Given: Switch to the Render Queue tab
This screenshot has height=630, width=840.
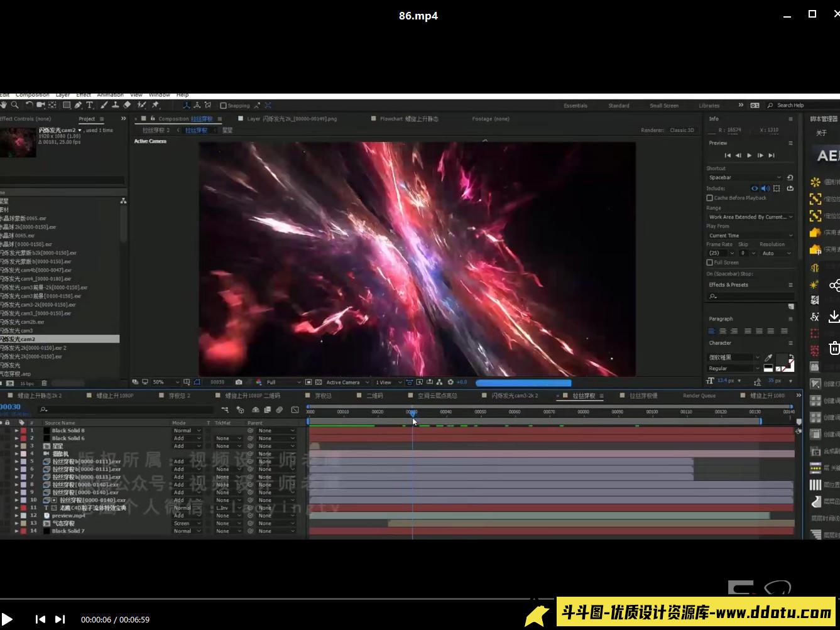Looking at the screenshot, I should point(699,396).
